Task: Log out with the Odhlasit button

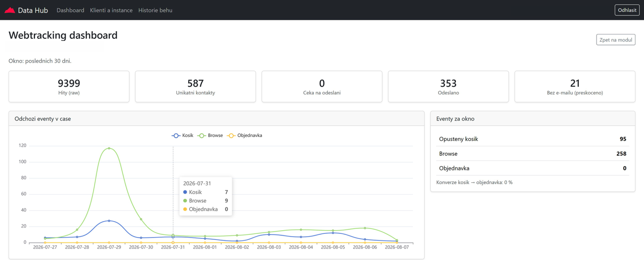Action: [627, 10]
